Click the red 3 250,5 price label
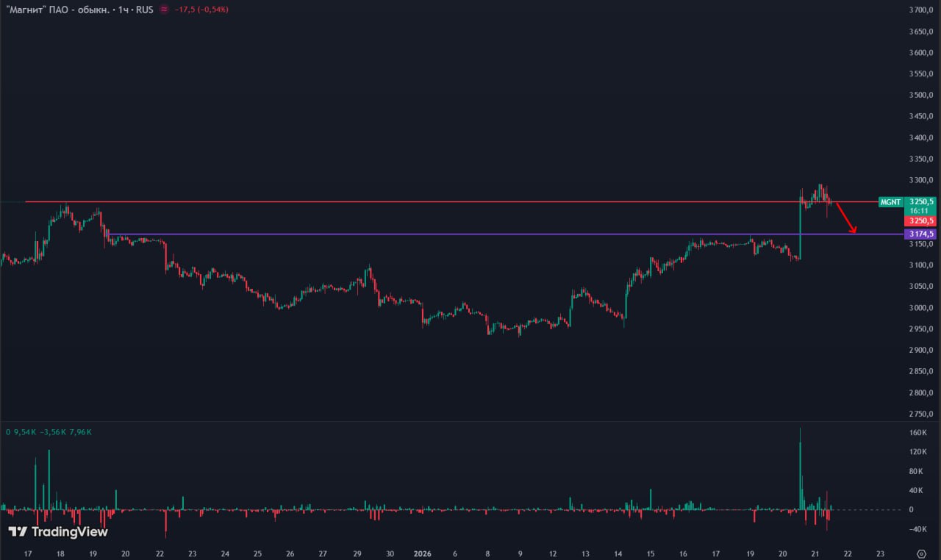 click(920, 221)
